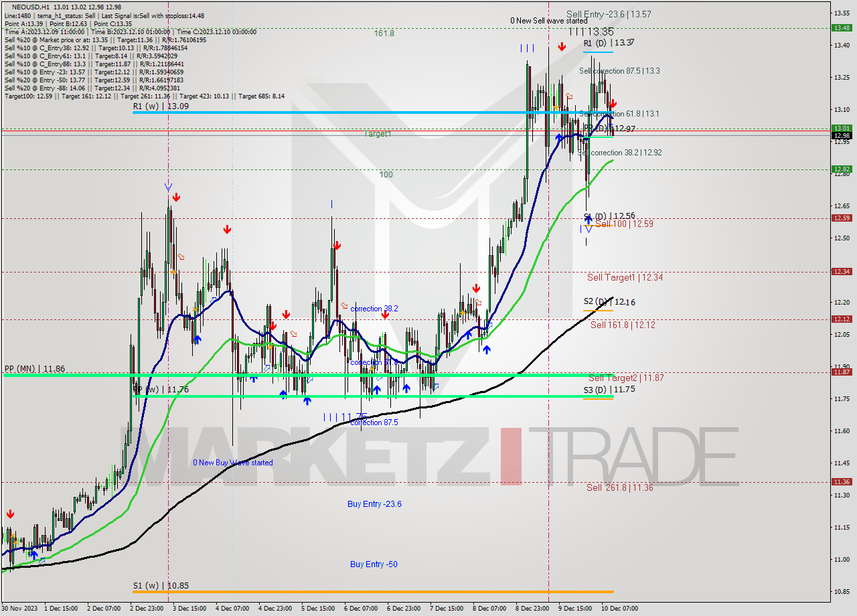The height and width of the screenshot is (616, 857).
Task: Click the 'PP (w) | 11.76' weekly pivot label
Action: (x=161, y=389)
